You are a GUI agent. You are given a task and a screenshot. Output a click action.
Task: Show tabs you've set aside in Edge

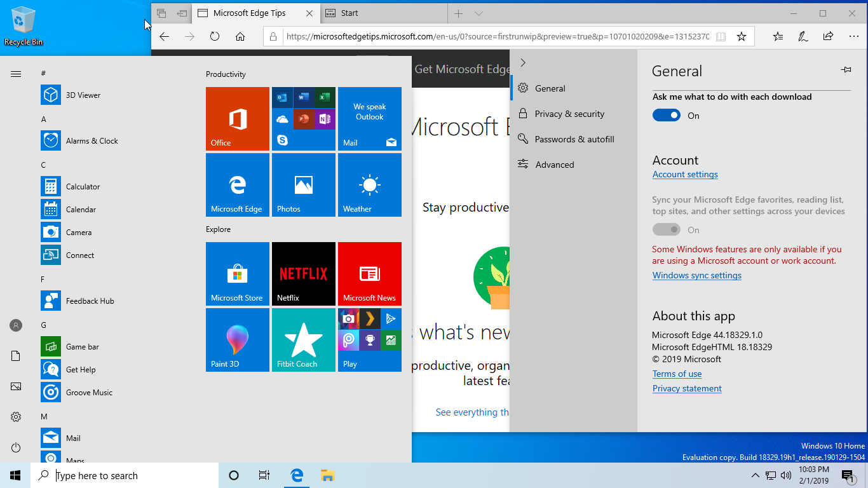161,13
